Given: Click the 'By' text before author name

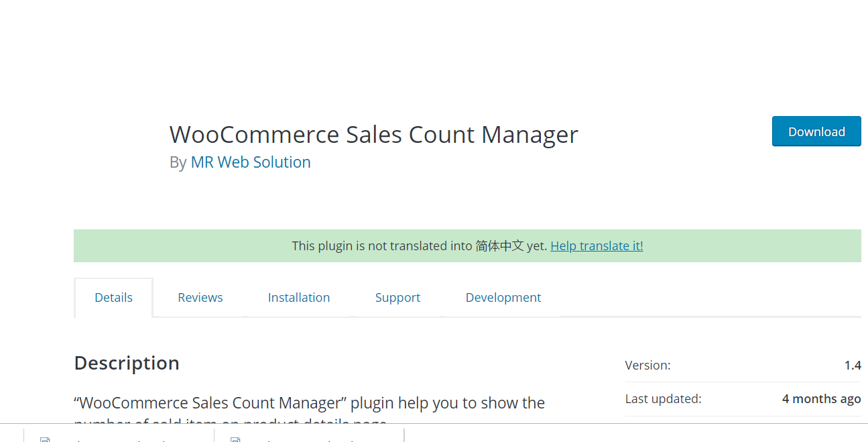Looking at the screenshot, I should point(178,162).
